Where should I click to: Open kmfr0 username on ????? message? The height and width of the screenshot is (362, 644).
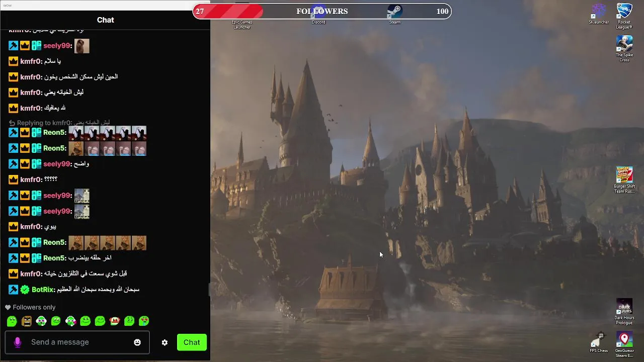tap(31, 179)
